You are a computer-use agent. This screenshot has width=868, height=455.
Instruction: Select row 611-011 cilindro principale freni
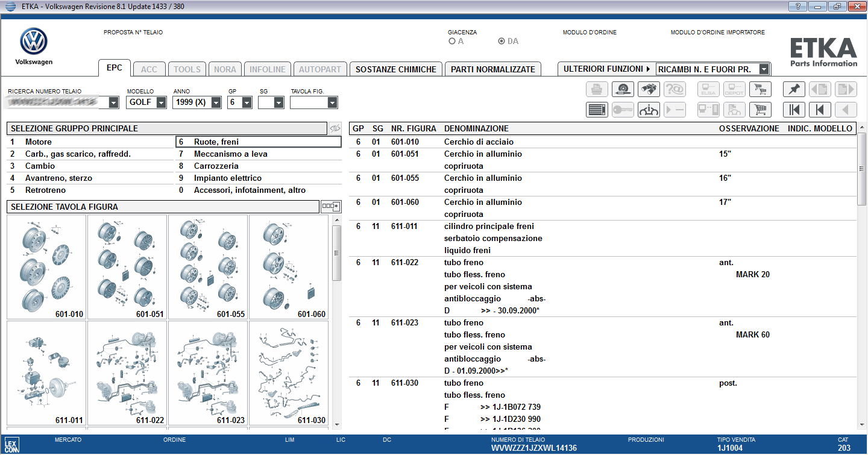603,238
